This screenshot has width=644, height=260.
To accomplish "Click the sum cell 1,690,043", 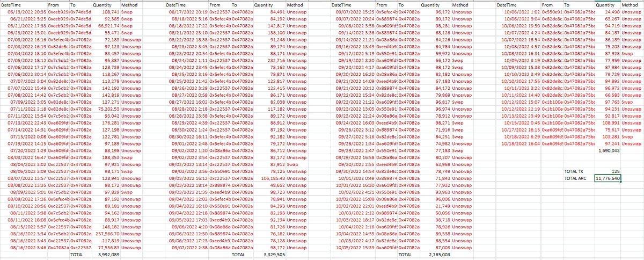I will [609, 150].
